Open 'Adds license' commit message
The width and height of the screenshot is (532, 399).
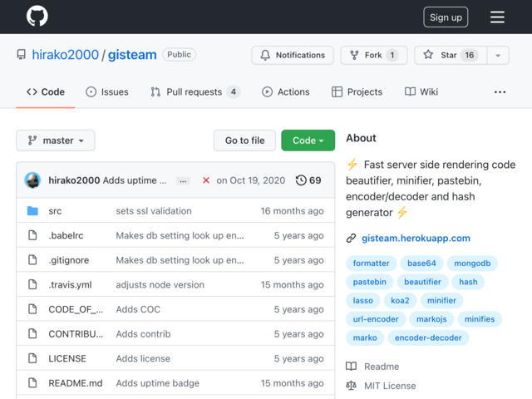pyautogui.click(x=143, y=358)
